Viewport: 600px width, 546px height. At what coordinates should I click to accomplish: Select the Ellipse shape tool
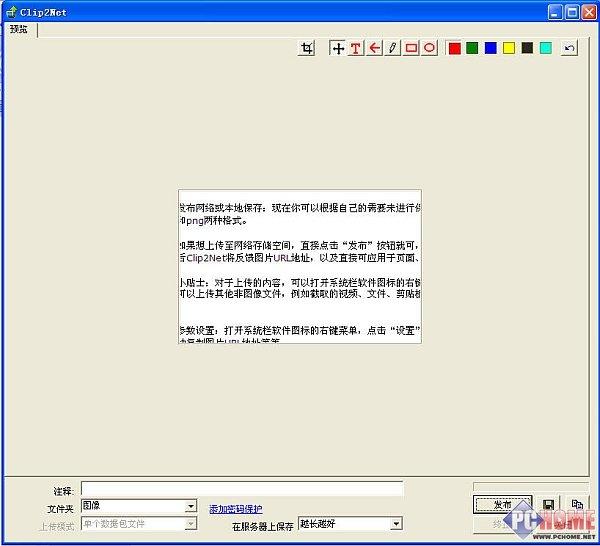429,48
